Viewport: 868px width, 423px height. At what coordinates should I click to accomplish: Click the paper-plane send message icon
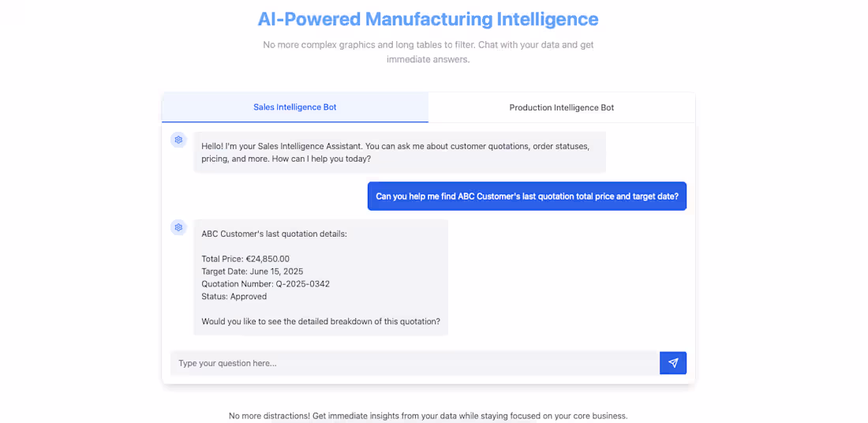(673, 363)
